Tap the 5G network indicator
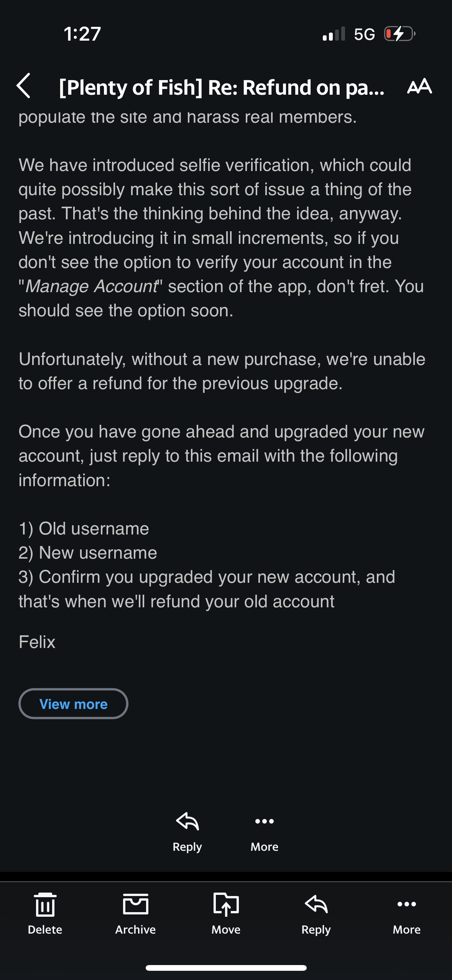This screenshot has height=980, width=452. (364, 34)
